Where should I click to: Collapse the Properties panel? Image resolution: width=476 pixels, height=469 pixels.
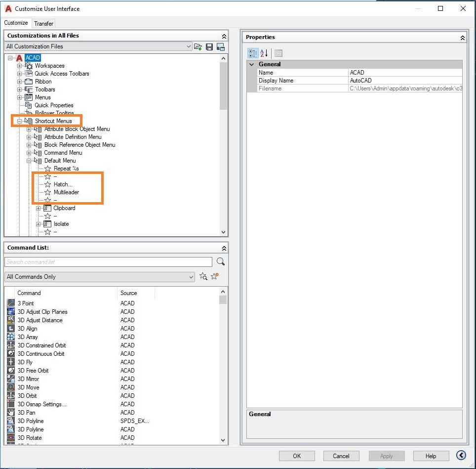[462, 38]
